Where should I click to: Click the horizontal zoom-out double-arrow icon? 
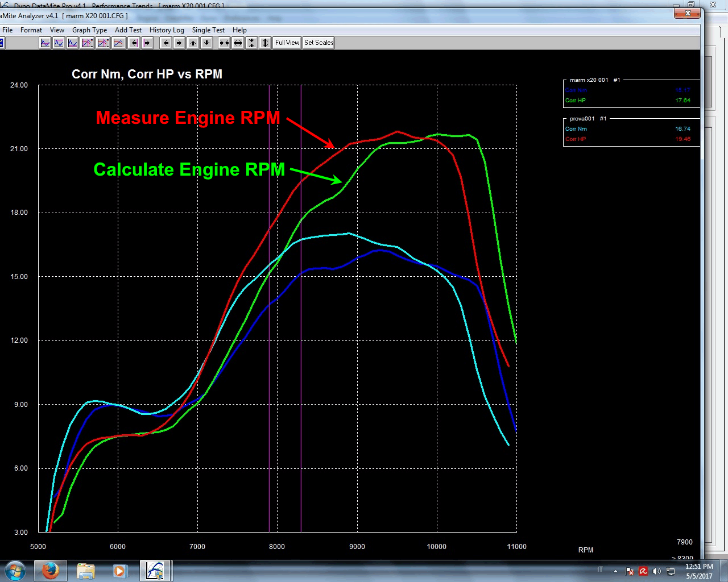click(x=238, y=42)
